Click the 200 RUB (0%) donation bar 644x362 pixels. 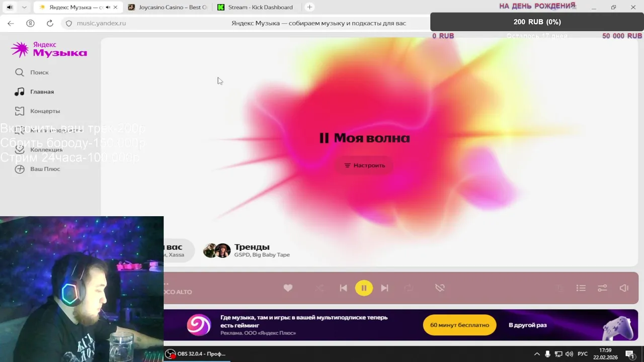(x=537, y=22)
